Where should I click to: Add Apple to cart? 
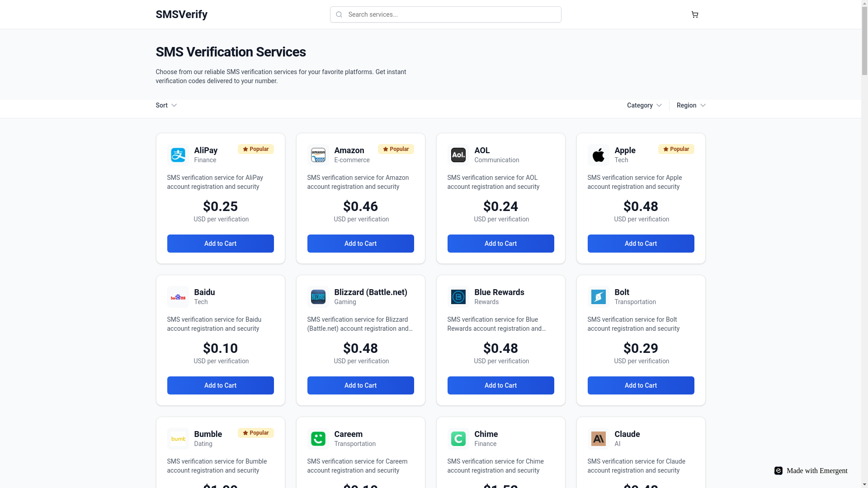click(x=641, y=244)
